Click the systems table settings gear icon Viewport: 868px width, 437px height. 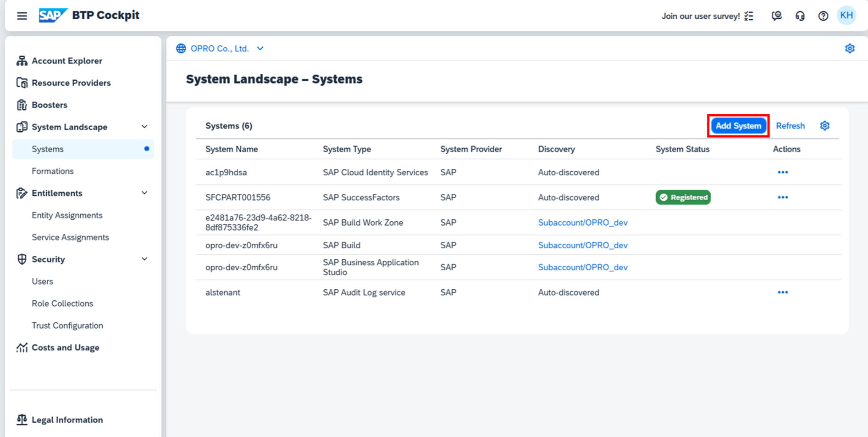click(824, 126)
